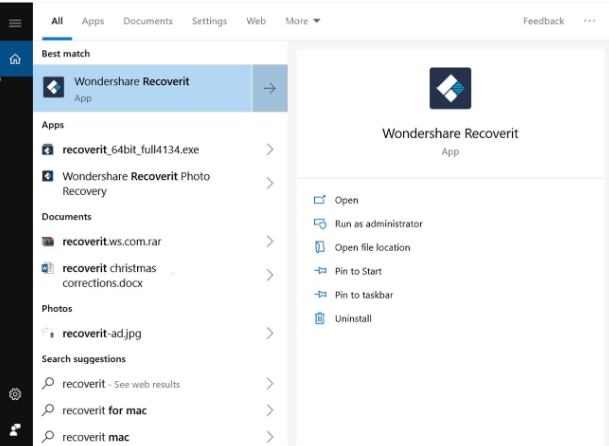Select the 'recoverit.ws.com.rar' document text

112,242
